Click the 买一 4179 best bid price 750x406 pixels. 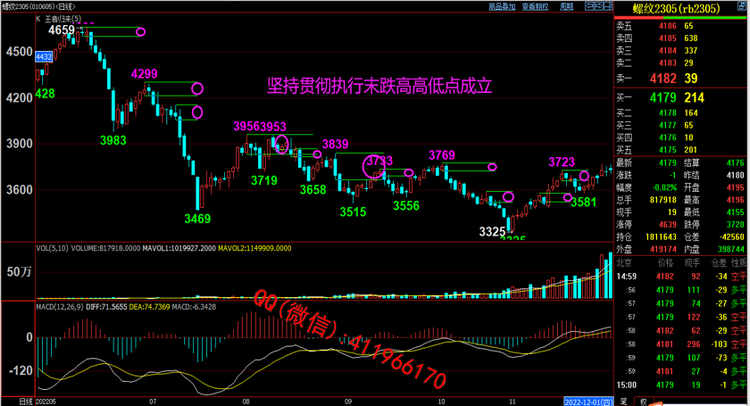(x=663, y=98)
